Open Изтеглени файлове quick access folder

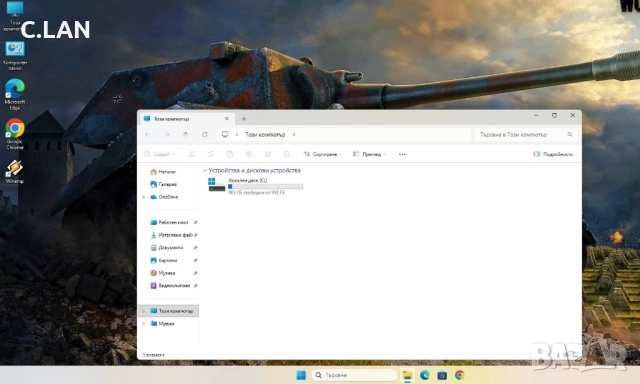[171, 235]
